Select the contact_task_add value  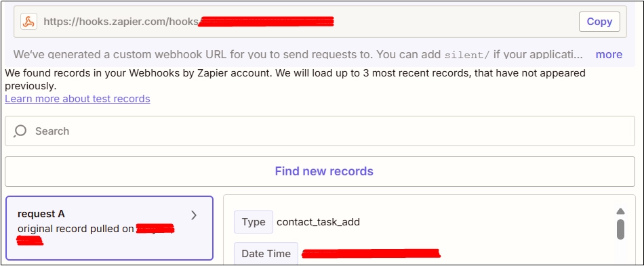319,222
